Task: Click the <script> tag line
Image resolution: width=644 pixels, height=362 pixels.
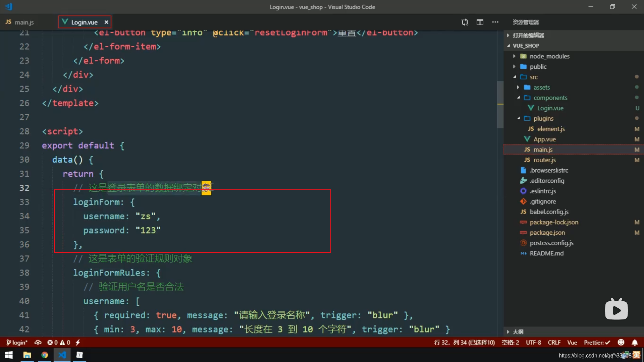Action: click(62, 131)
